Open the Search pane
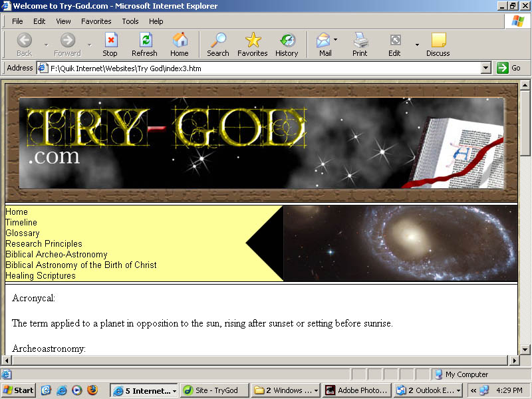 tap(217, 45)
